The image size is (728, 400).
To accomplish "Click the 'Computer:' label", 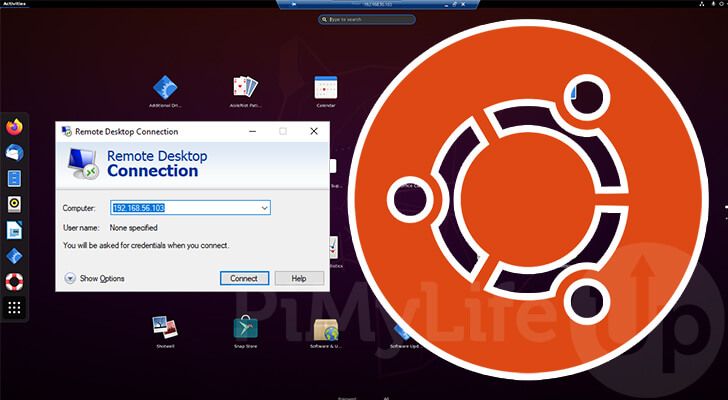I will (79, 208).
